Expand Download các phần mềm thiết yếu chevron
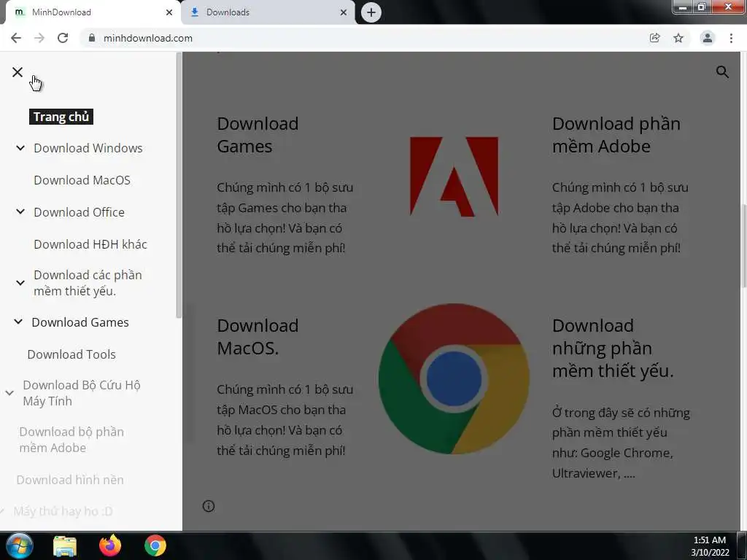 (x=20, y=283)
